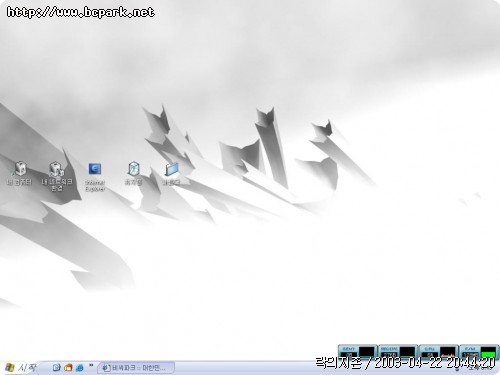
Task: Open the Recycle Bin desktop icon
Action: 134,173
